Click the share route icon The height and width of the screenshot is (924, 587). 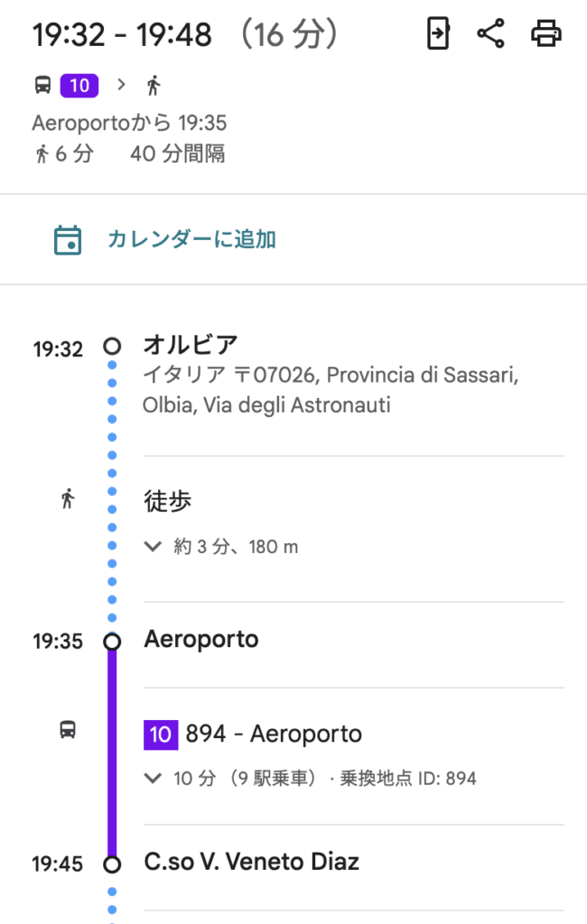coord(490,34)
